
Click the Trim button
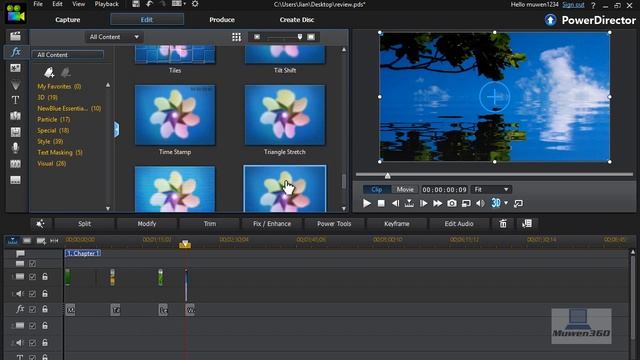click(210, 224)
